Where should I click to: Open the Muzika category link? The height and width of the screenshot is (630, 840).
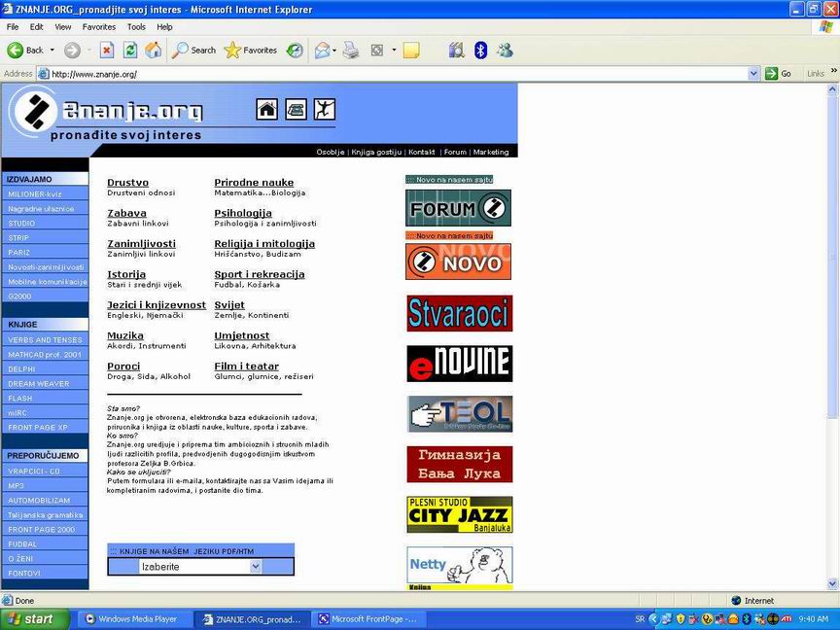(125, 335)
